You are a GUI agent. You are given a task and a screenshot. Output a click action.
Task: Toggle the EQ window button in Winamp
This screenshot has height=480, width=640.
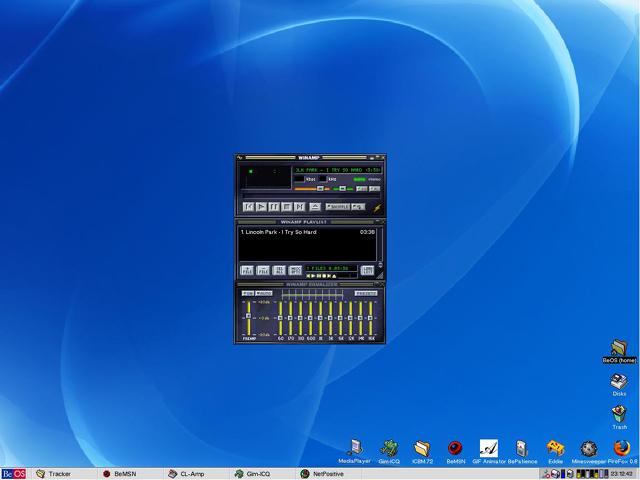[x=362, y=189]
